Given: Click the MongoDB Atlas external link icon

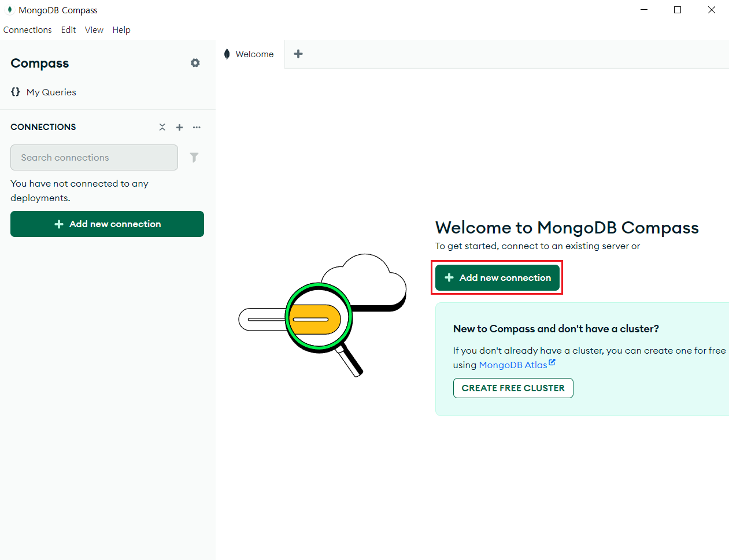Looking at the screenshot, I should click(552, 362).
